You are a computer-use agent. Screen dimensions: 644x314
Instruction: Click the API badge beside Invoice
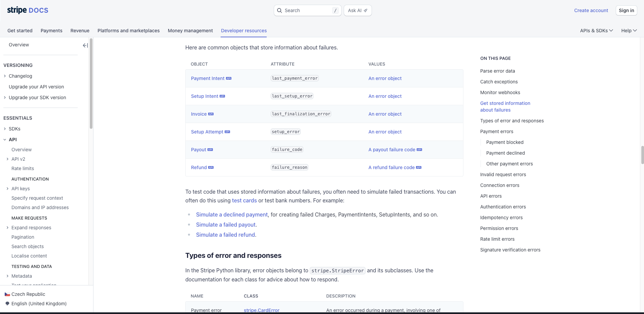click(x=211, y=114)
